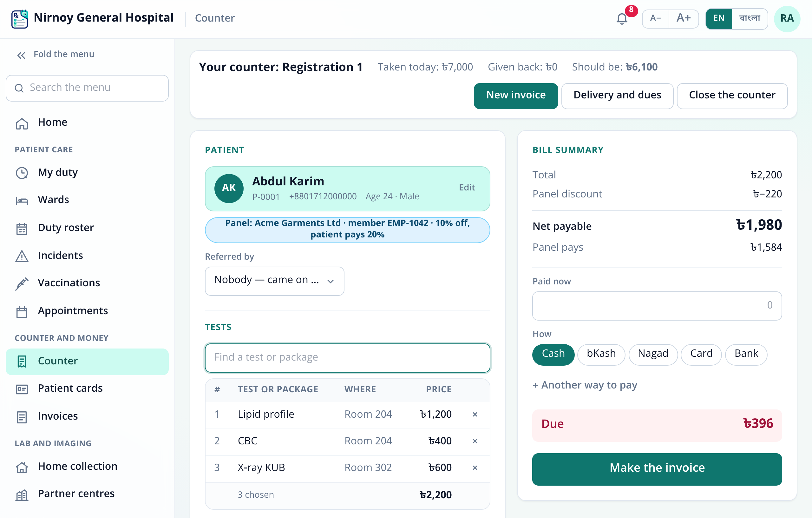The image size is (812, 518).
Task: Go to Wards menu item
Action: [x=87, y=200]
